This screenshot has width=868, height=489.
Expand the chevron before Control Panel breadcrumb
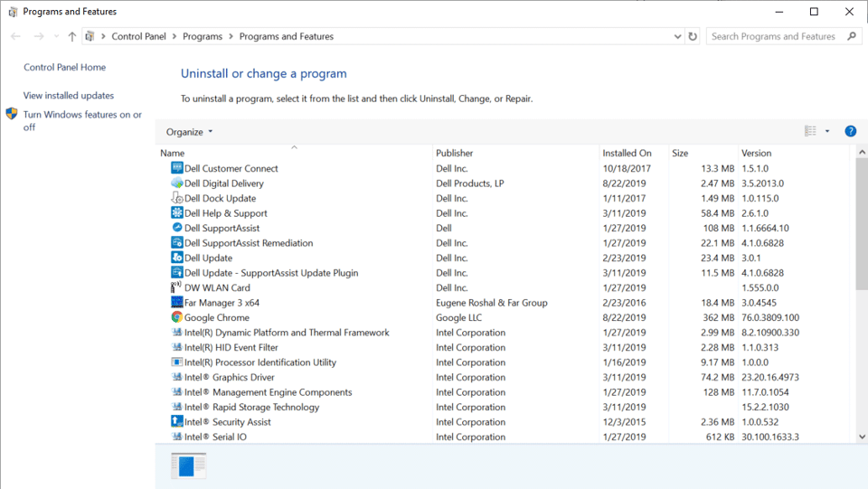103,36
